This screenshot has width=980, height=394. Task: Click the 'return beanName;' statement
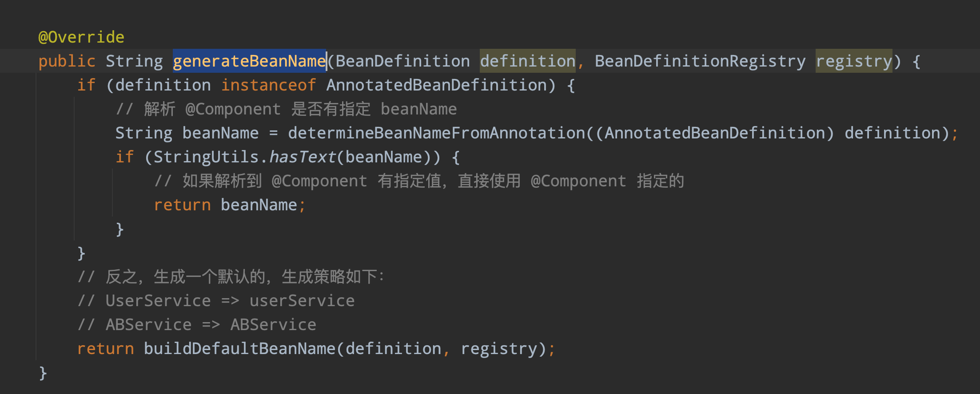pyautogui.click(x=229, y=205)
